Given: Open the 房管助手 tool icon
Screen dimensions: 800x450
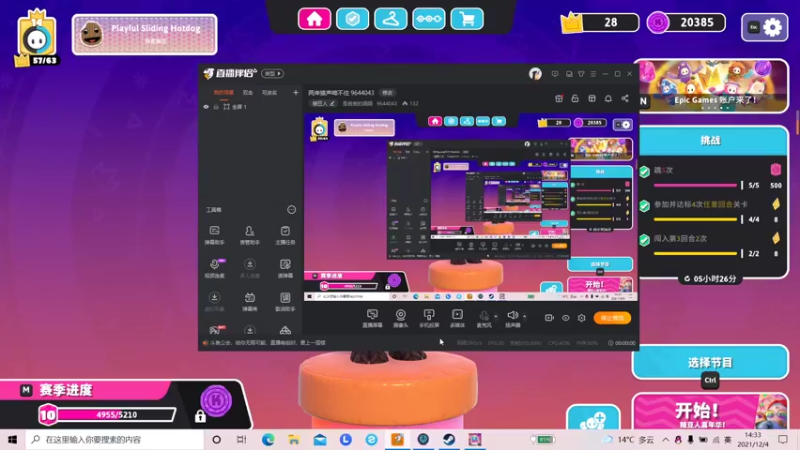Looking at the screenshot, I should pyautogui.click(x=249, y=235).
